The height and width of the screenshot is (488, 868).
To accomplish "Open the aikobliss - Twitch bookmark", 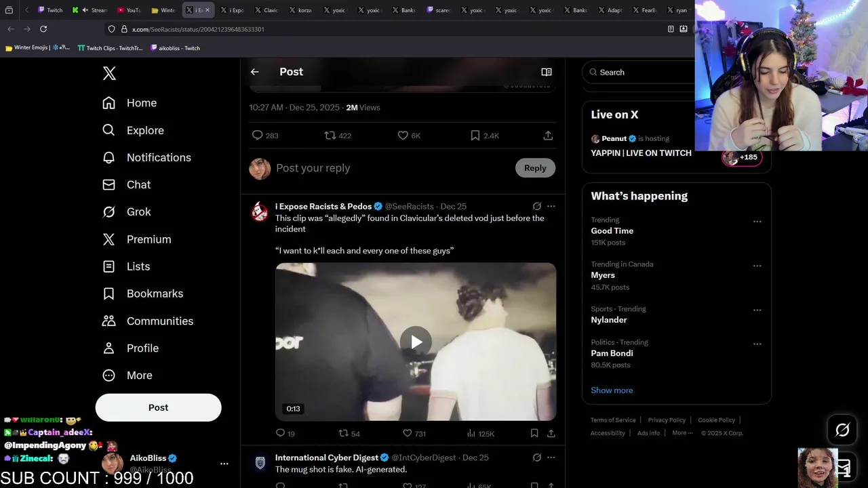I will (x=175, y=48).
